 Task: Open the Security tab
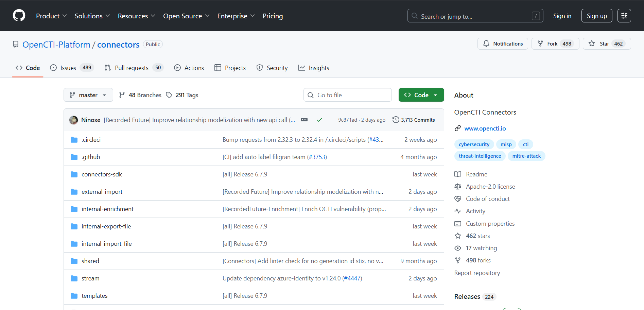[x=272, y=68]
